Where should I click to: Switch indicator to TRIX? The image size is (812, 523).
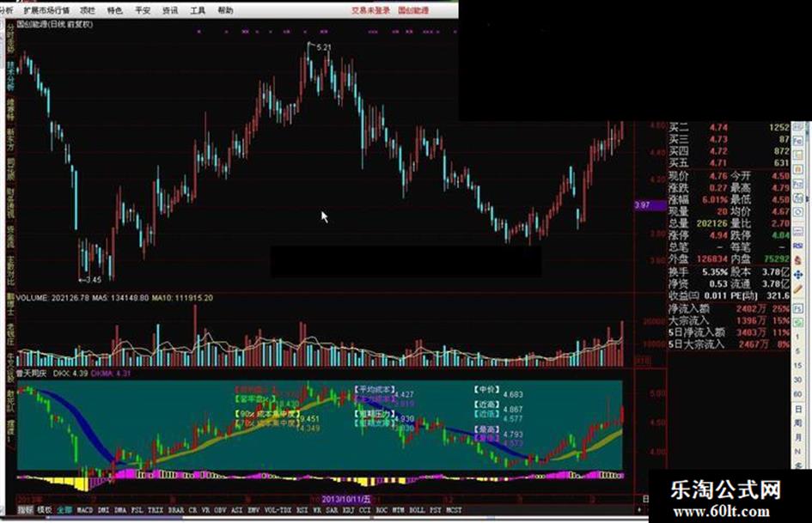(156, 510)
